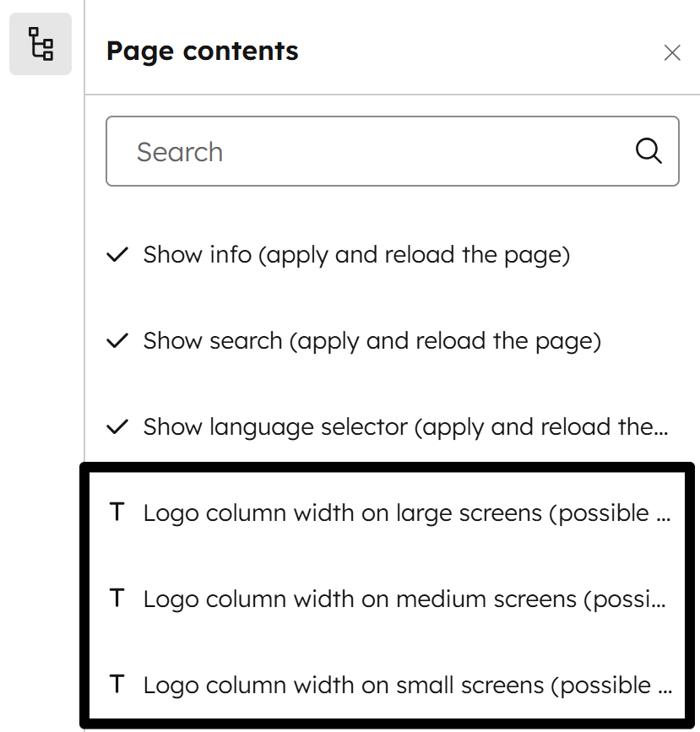Click the T icon beside medium screens setting

117,599
